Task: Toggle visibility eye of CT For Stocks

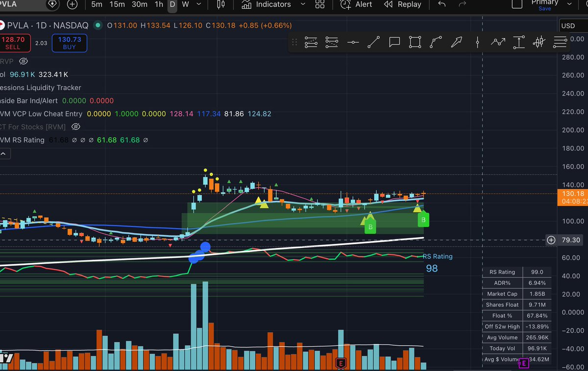Action: point(75,127)
